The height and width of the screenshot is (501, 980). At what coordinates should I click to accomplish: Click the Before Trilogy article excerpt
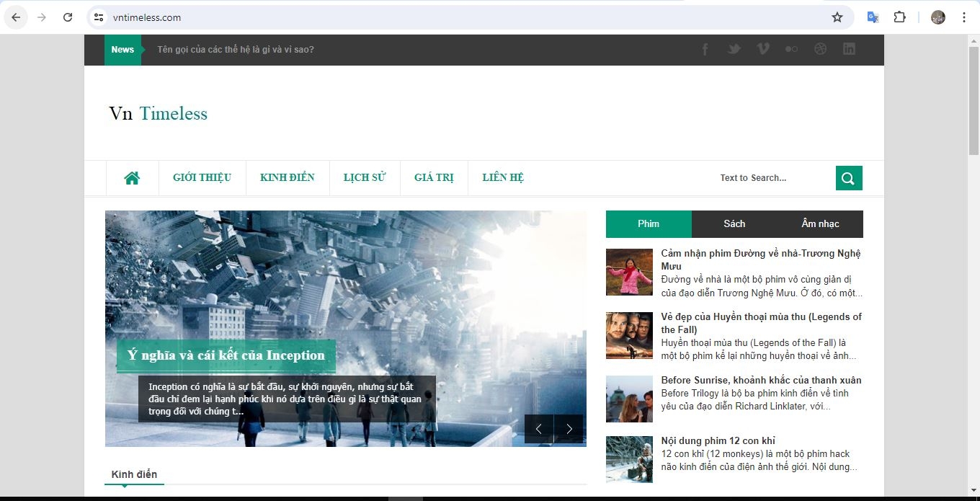754,399
